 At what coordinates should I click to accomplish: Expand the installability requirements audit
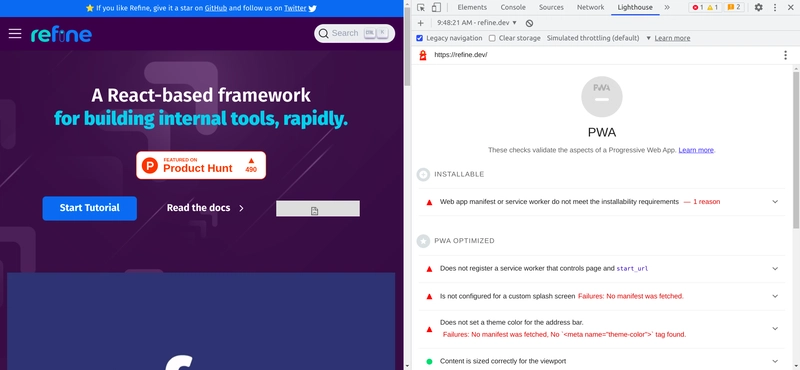click(602, 202)
